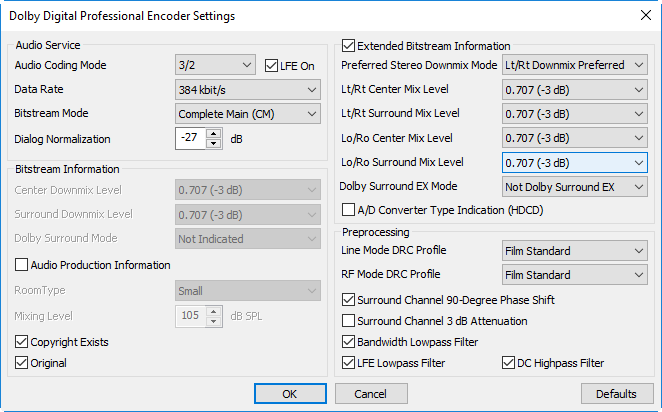Close the Dolby Digital Encoder Settings dialog
Image resolution: width=662 pixels, height=412 pixels.
point(646,16)
